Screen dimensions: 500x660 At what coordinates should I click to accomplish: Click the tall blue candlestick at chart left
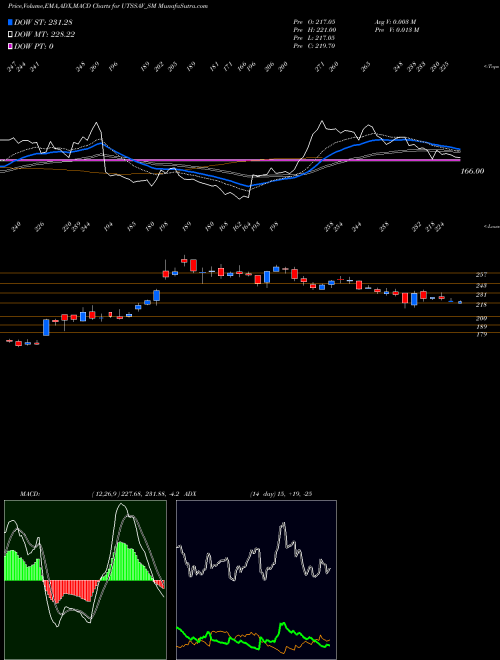pos(46,327)
